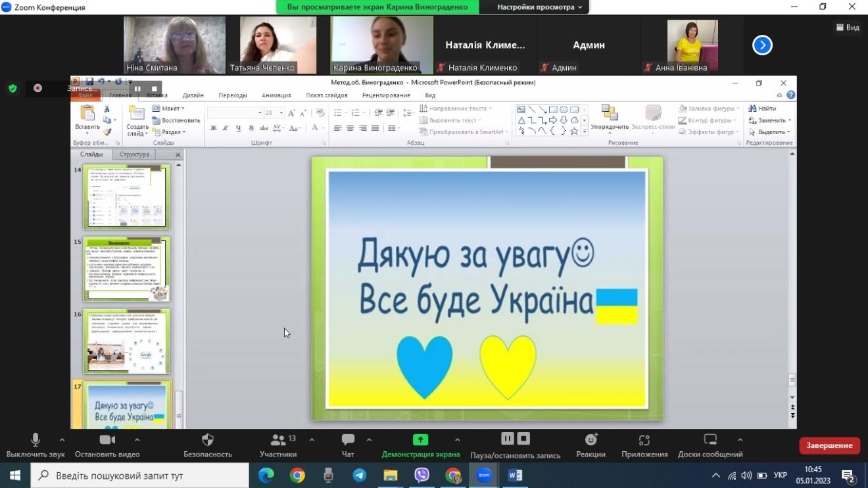Click Найти find button
Viewport: 868px width, 488px height.
point(763,109)
